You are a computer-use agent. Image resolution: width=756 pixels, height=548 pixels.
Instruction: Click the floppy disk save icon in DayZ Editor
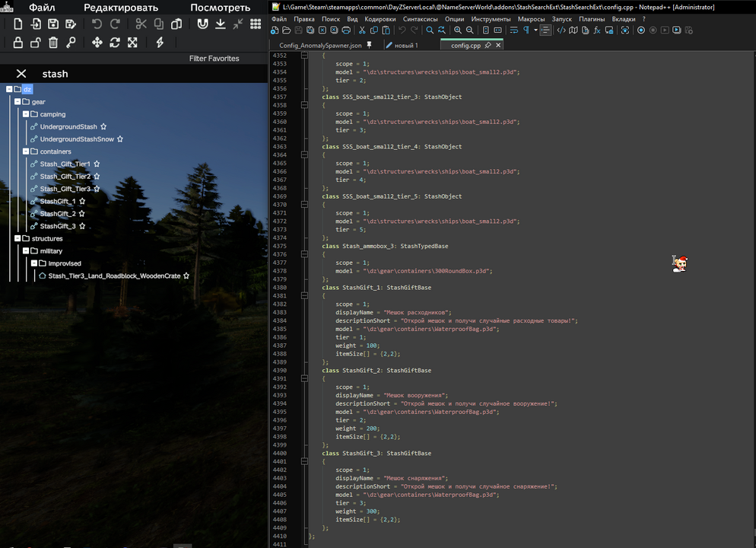[53, 24]
